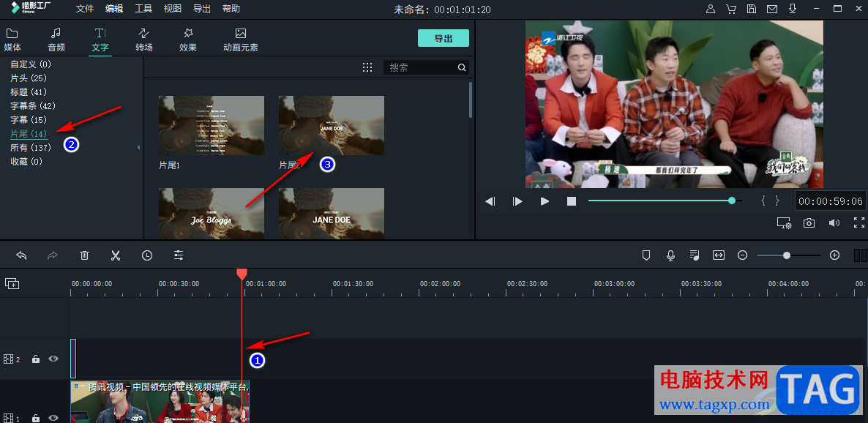This screenshot has height=423, width=868.
Task: Select the 片尾2 JANE DOE thumbnail
Action: pos(331,125)
